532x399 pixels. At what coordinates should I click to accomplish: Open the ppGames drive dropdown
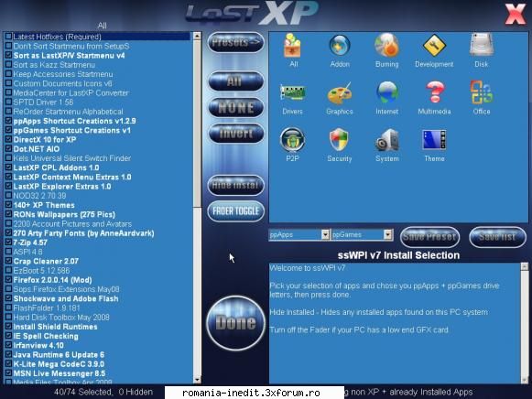tap(388, 234)
